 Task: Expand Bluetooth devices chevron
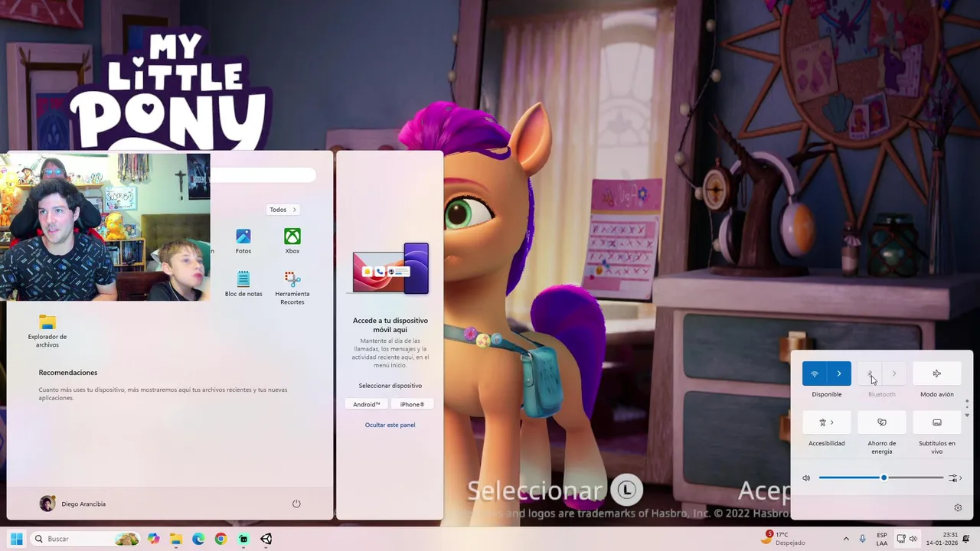[x=894, y=373]
